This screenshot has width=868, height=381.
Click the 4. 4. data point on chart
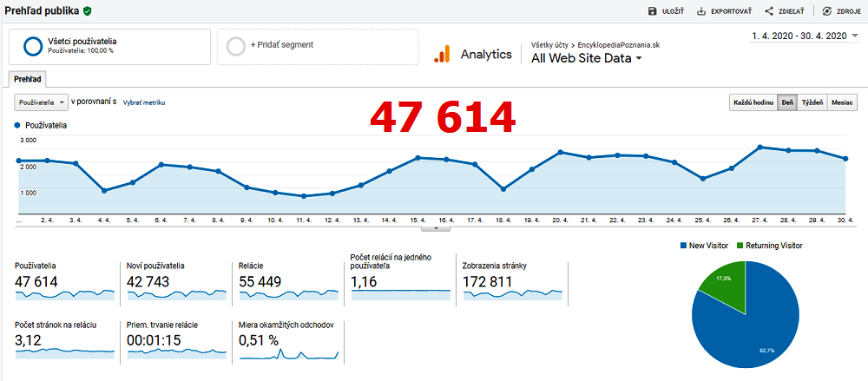[x=104, y=191]
